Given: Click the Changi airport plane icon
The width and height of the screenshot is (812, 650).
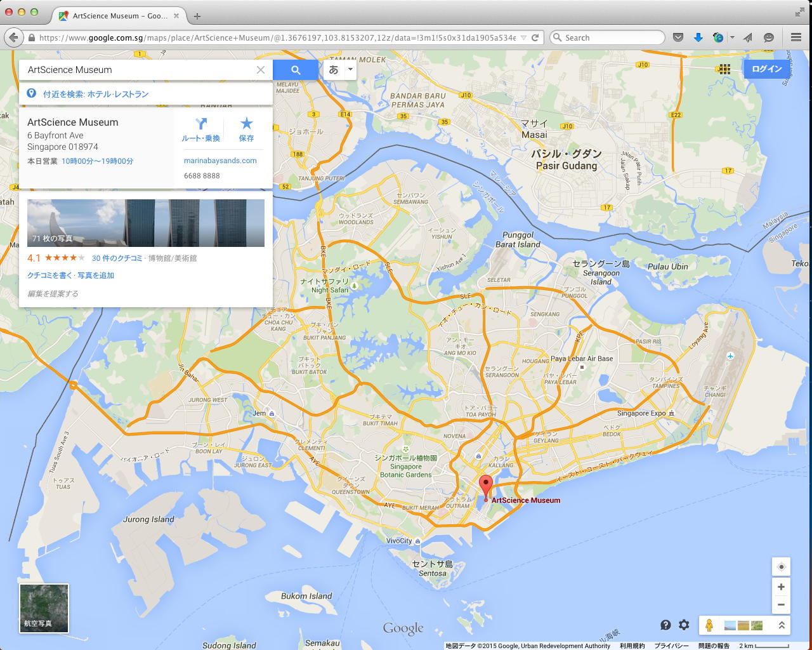Looking at the screenshot, I should pyautogui.click(x=731, y=356).
